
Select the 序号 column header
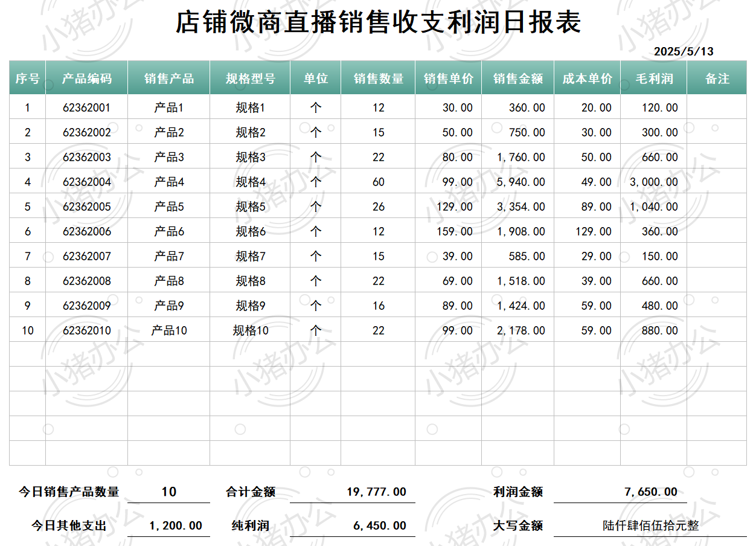click(27, 78)
